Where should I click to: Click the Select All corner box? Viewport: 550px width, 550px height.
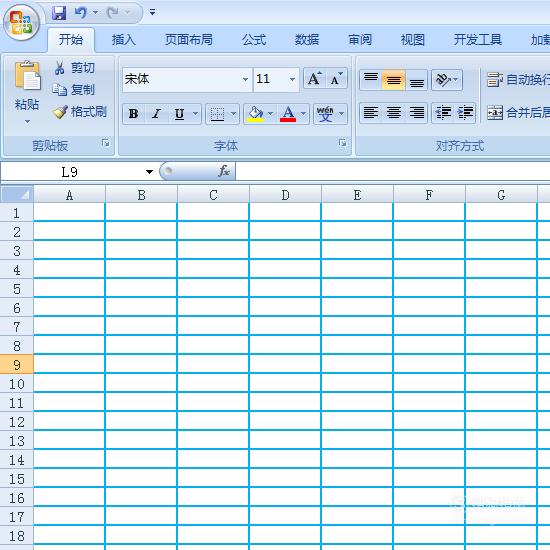click(x=17, y=194)
